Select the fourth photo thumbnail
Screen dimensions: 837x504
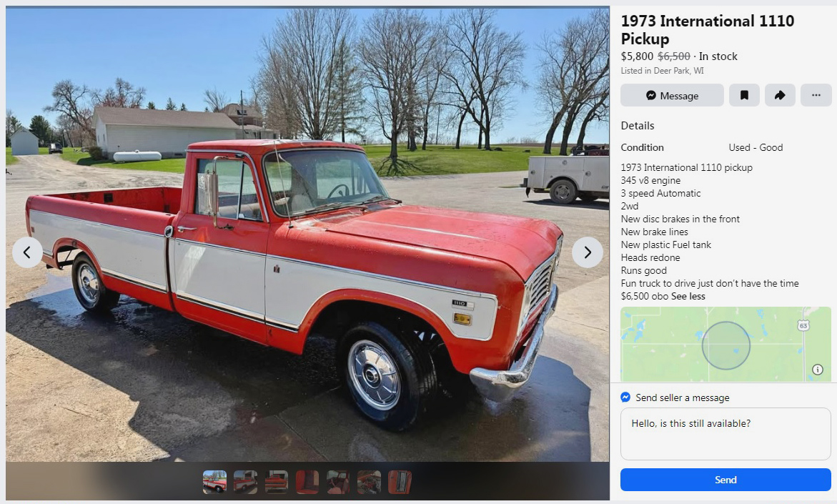[x=307, y=482]
